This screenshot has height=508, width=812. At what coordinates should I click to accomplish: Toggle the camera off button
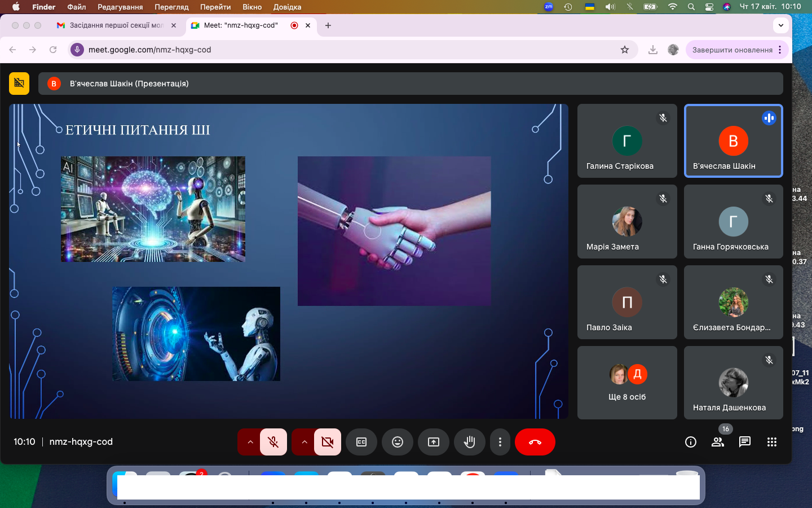point(328,442)
